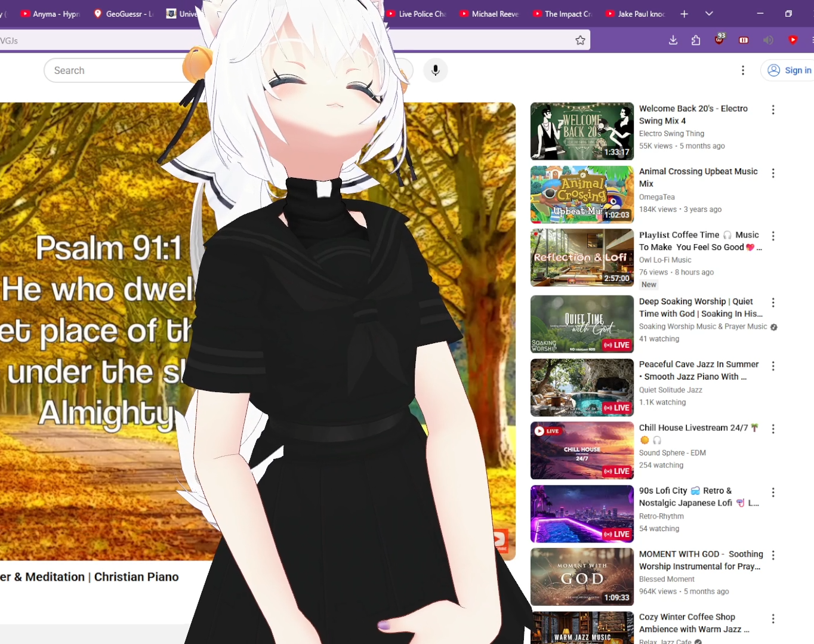This screenshot has width=814, height=644.
Task: Open options for Cozy Winter Coffee Shop video
Action: [x=773, y=619]
